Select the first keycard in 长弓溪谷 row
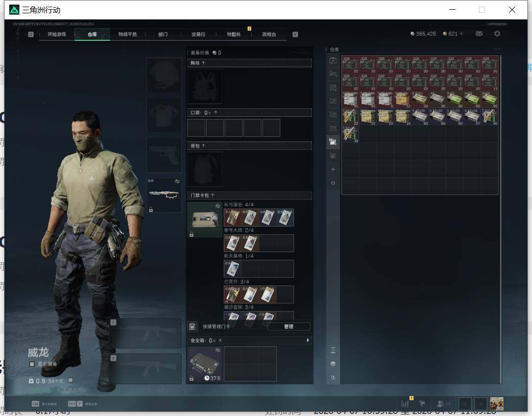The image size is (532, 416). 232,217
